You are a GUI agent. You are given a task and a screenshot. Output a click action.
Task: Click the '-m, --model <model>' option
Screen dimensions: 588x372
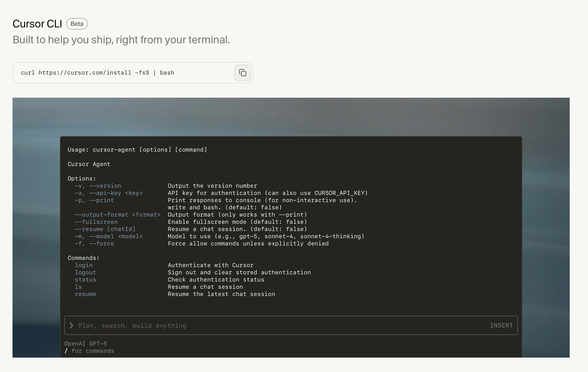[x=108, y=236]
